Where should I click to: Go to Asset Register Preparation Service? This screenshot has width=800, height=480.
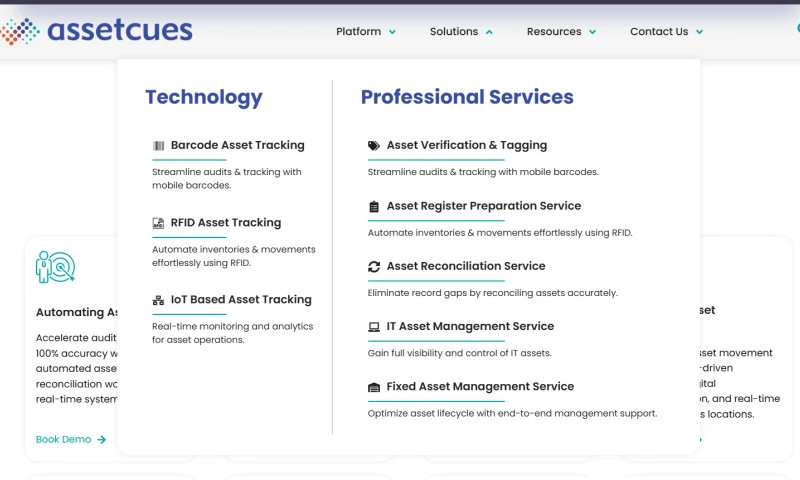tap(484, 206)
